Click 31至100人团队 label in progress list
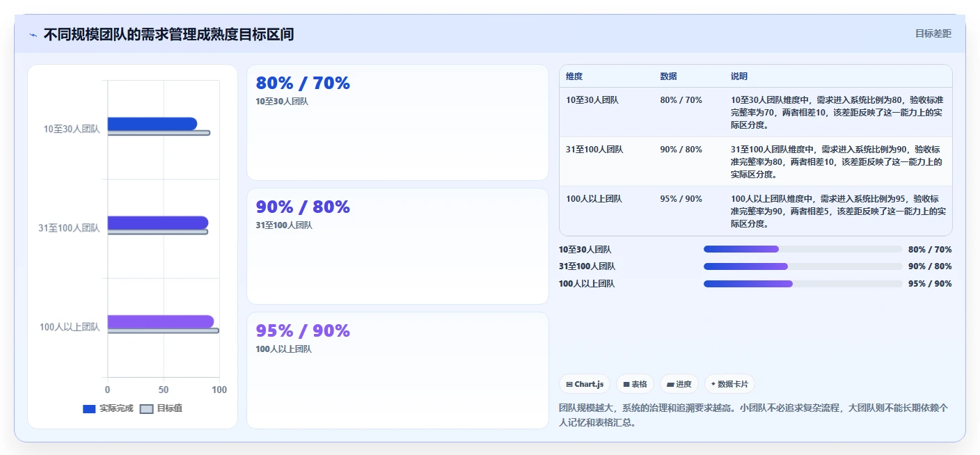 (587, 266)
